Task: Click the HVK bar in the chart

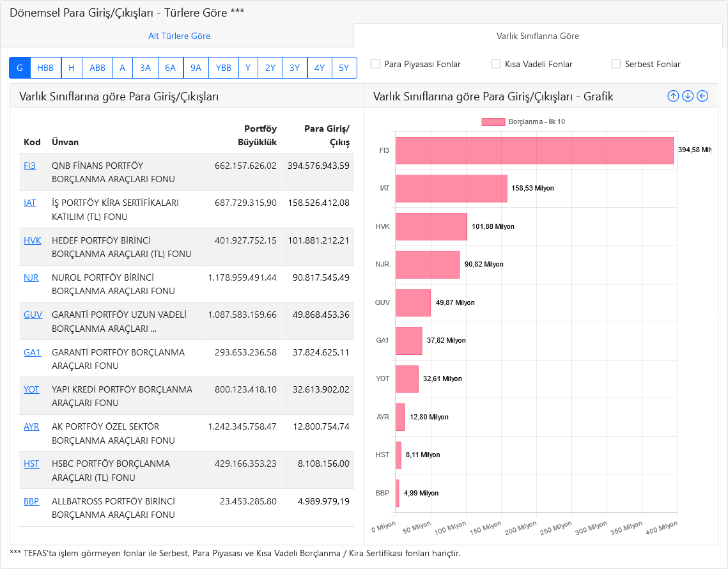Action: point(431,227)
